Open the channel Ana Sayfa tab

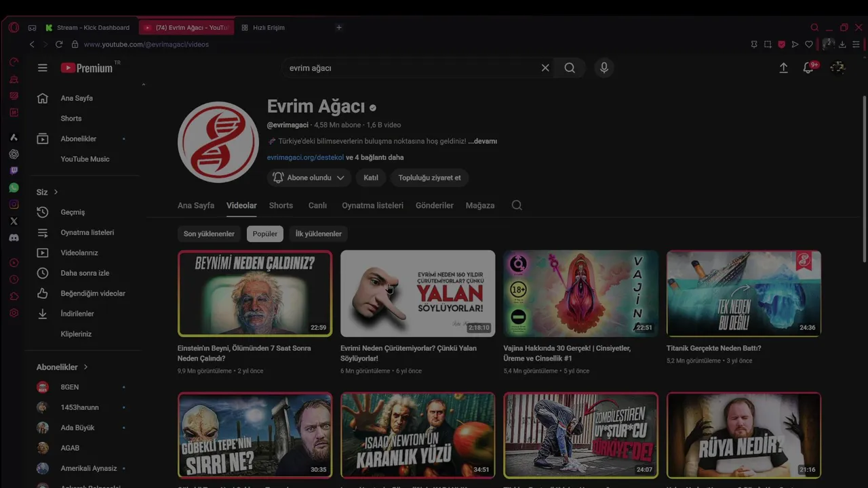pos(196,205)
